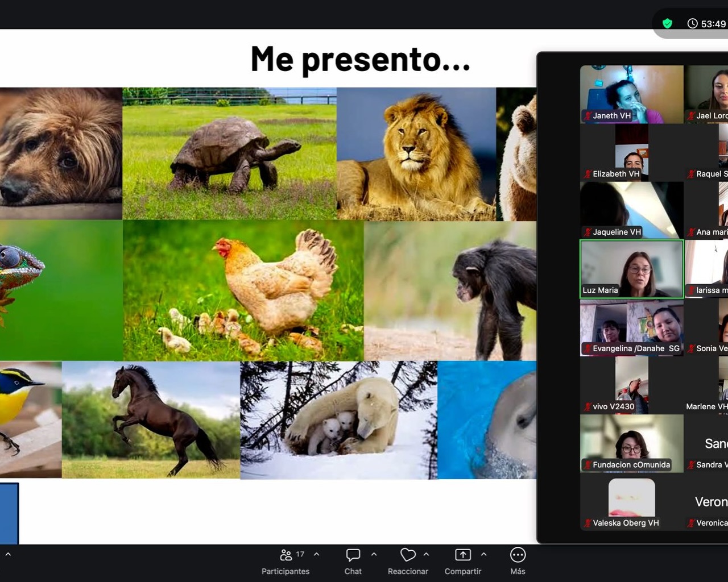Click muted mic icon on vivo V2430
The image size is (728, 582).
click(587, 407)
